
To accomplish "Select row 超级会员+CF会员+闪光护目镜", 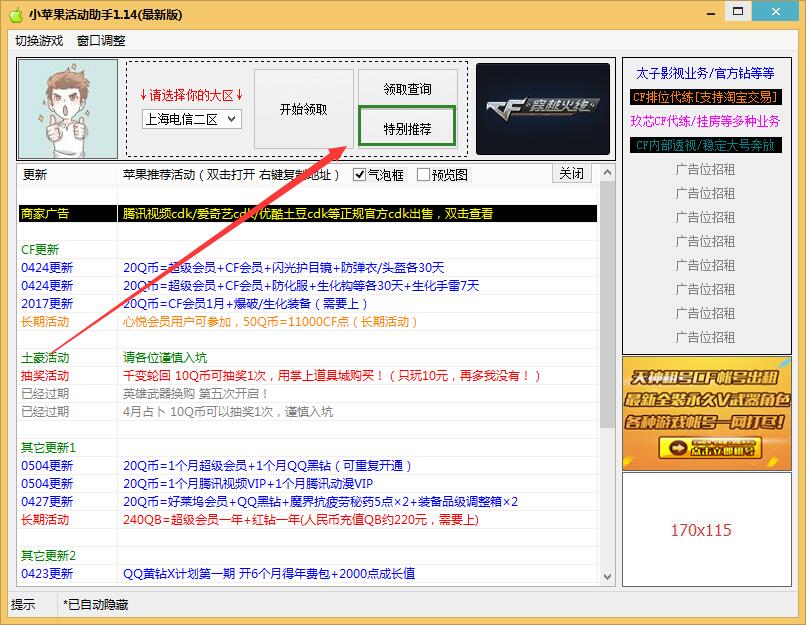I will (x=308, y=268).
